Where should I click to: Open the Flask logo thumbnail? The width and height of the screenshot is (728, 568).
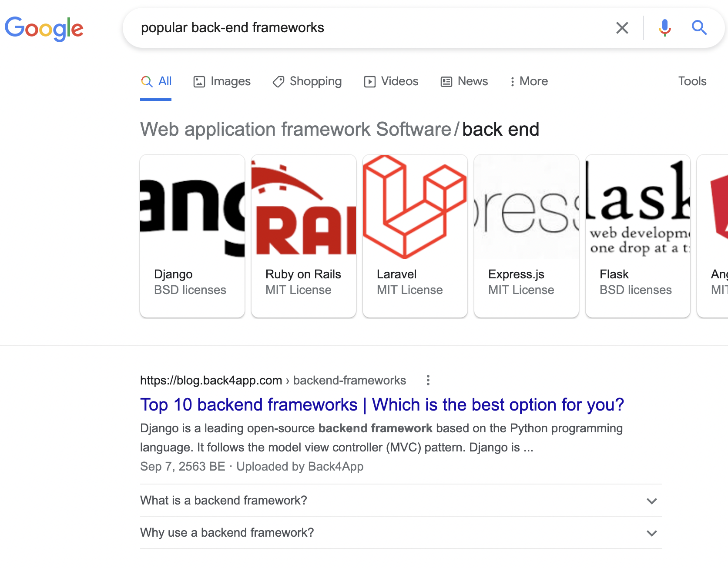pos(638,207)
